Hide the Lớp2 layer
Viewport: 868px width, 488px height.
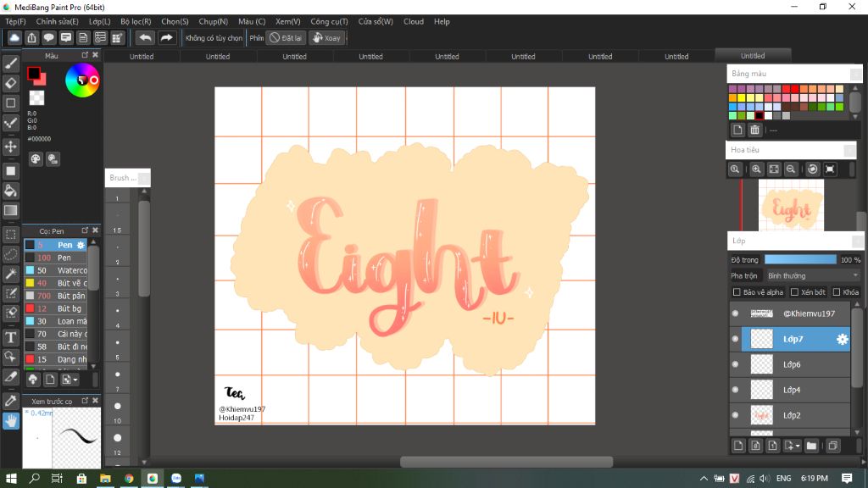pos(735,415)
